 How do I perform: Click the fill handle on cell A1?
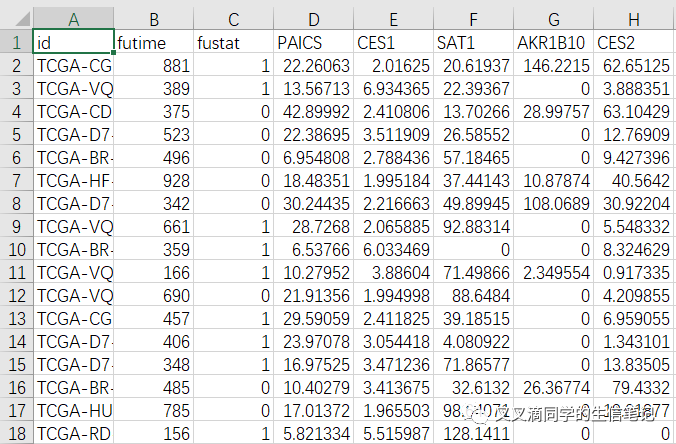coord(113,53)
